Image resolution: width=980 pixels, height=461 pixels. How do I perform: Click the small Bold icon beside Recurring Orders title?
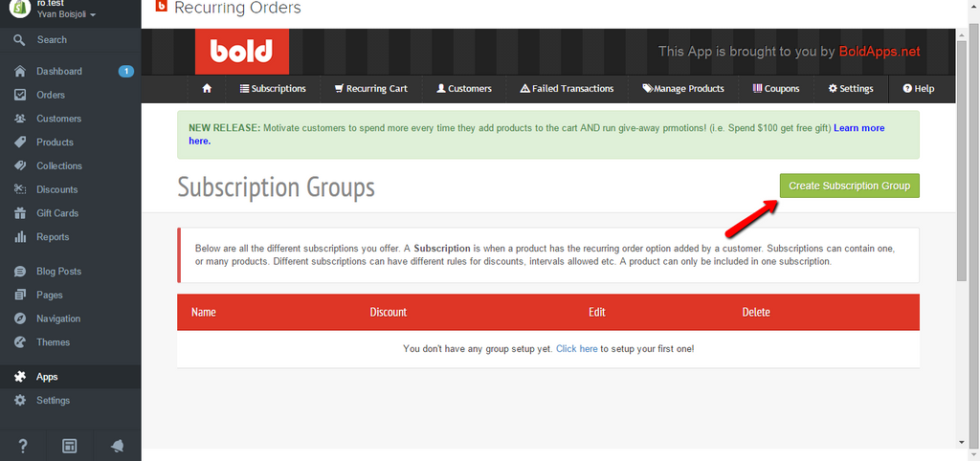click(x=161, y=7)
